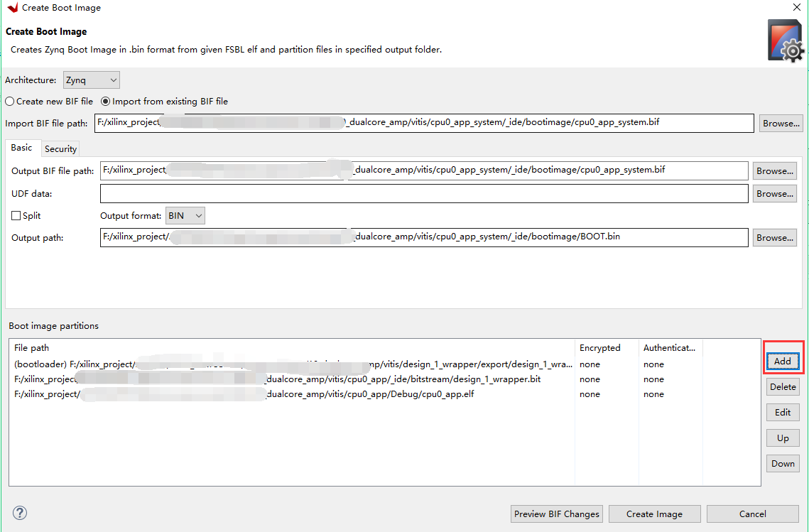Image resolution: width=809 pixels, height=532 pixels.
Task: Click the boot image gear graphic icon
Action: pyautogui.click(x=786, y=41)
